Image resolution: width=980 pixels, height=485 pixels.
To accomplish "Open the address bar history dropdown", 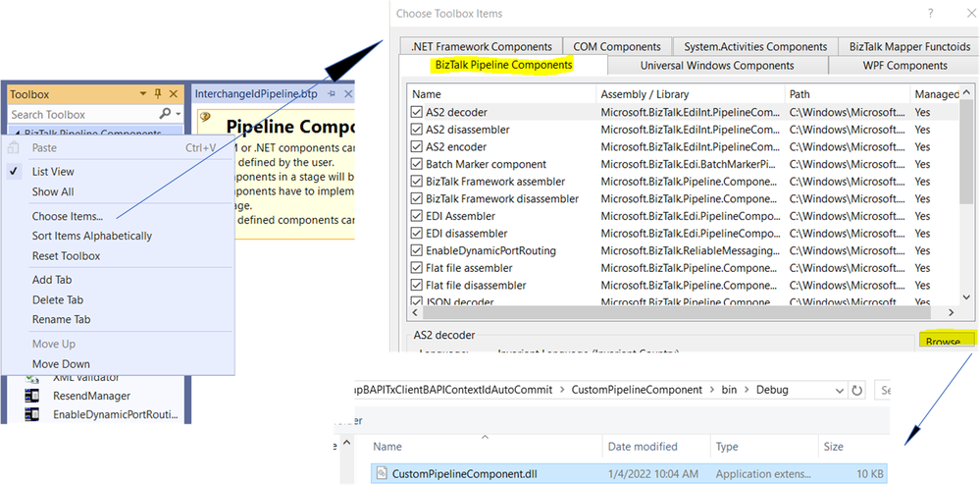I will 840,389.
